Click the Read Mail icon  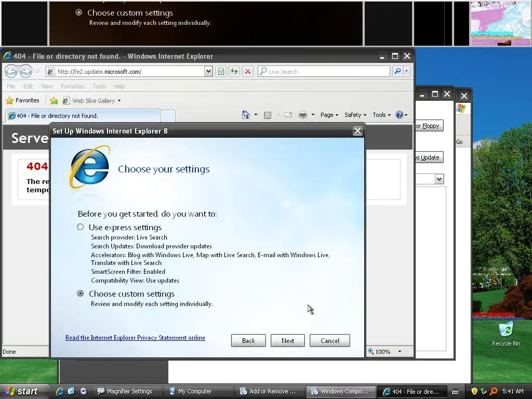pos(288,115)
